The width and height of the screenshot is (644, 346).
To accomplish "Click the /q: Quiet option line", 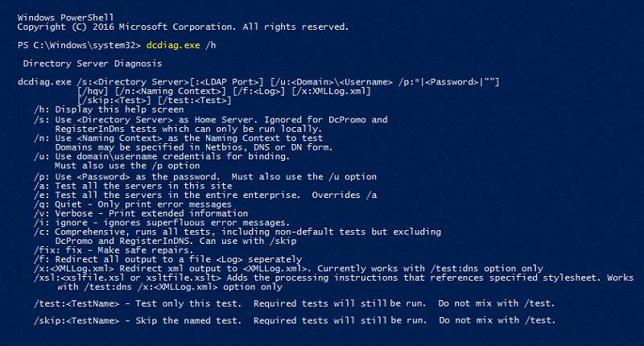I will click(x=133, y=204).
